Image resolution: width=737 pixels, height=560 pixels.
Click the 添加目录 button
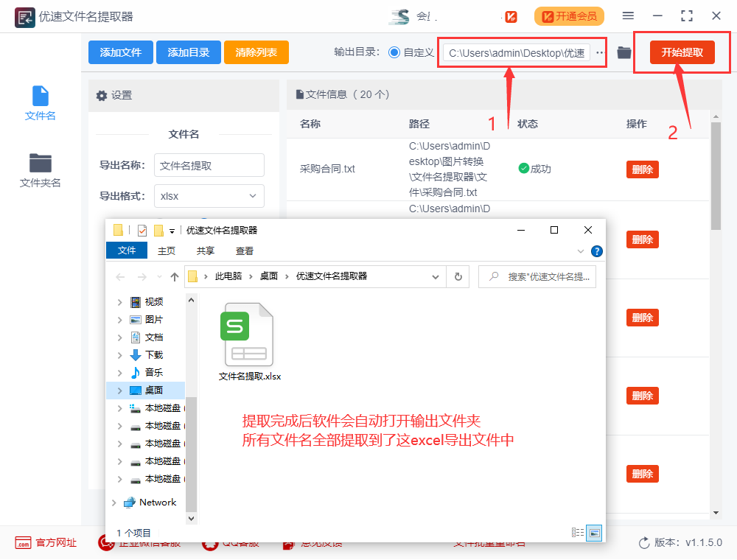tap(189, 52)
